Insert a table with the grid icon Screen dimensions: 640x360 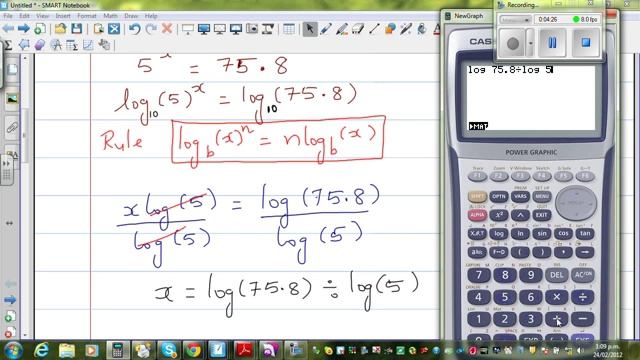289,29
